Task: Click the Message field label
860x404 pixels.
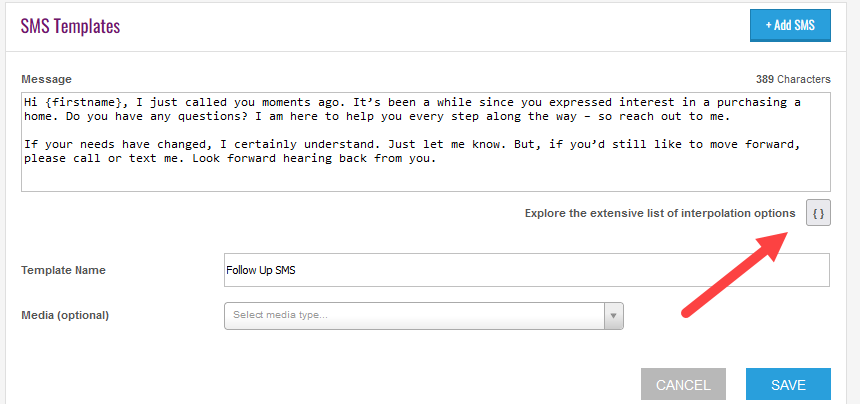Action: 47,79
